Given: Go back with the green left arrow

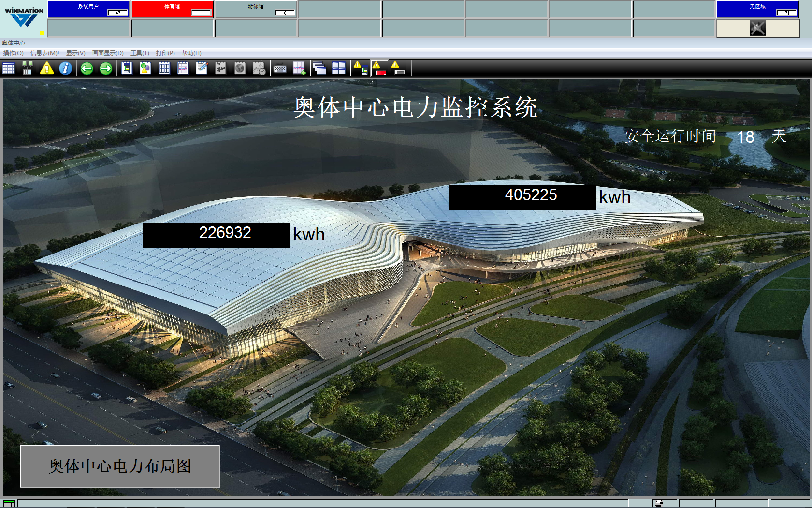Looking at the screenshot, I should coord(87,68).
